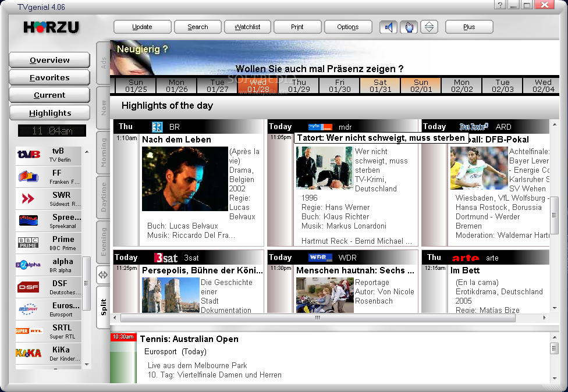The height and width of the screenshot is (392, 568).
Task: Select the BBC Prime channel logo
Action: tap(29, 243)
